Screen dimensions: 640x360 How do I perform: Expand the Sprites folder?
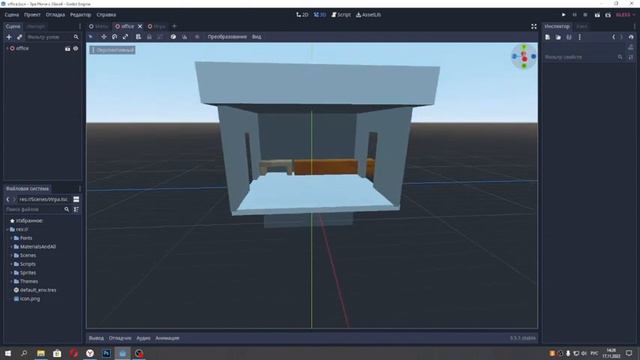click(x=11, y=273)
